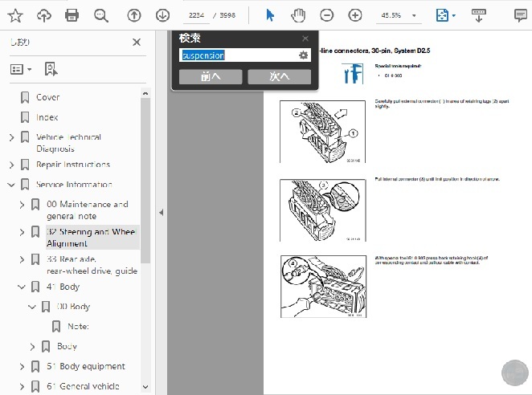Open the comment speech bubble tool
The height and width of the screenshot is (395, 532).
pos(519,15)
